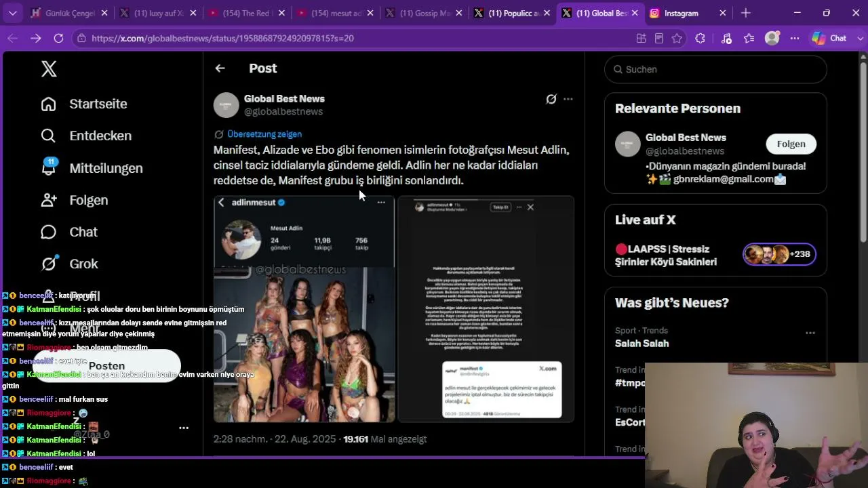This screenshot has width=868, height=488.
Task: Click the Startseite menu label
Action: (98, 104)
